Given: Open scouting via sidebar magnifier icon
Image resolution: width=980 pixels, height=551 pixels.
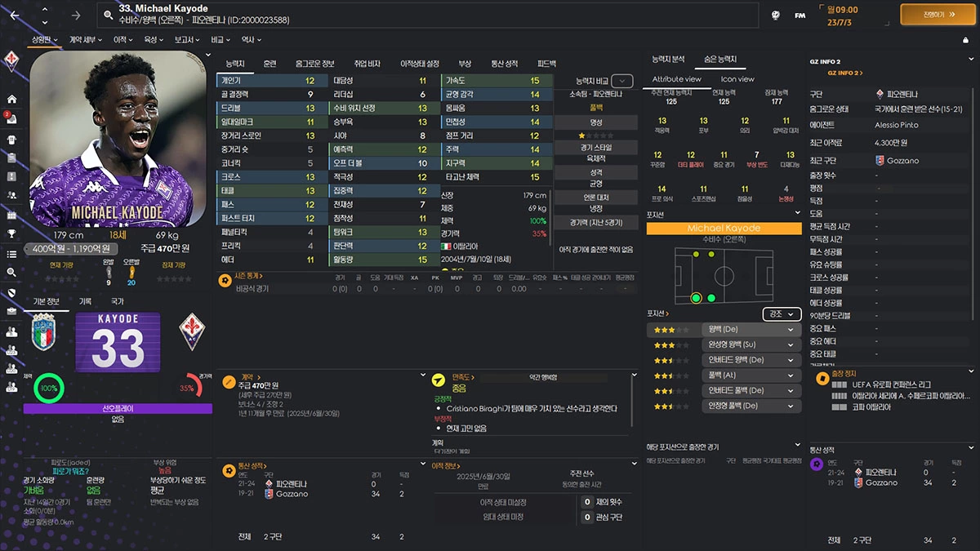Looking at the screenshot, I should (11, 273).
